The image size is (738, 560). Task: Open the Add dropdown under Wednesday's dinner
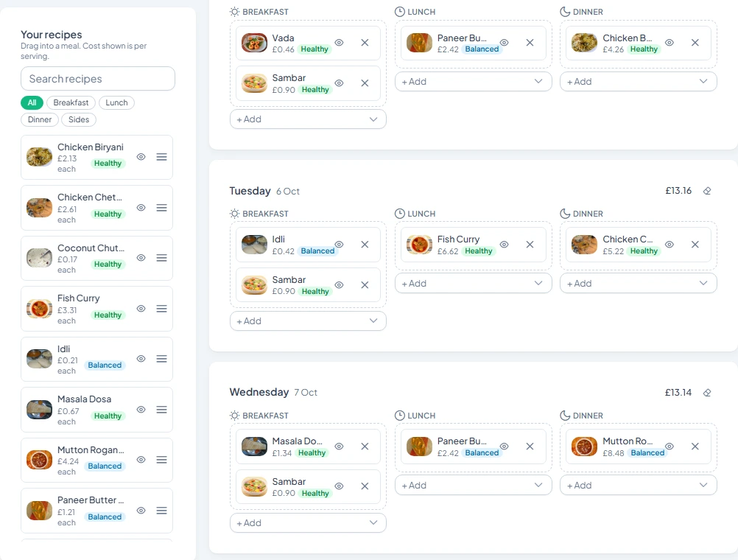pyautogui.click(x=639, y=485)
